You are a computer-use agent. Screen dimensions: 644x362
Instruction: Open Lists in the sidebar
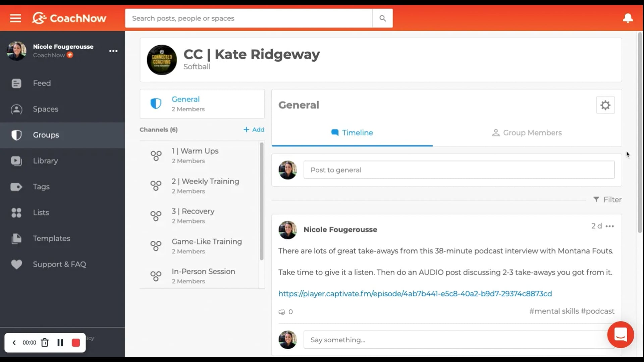(62, 213)
